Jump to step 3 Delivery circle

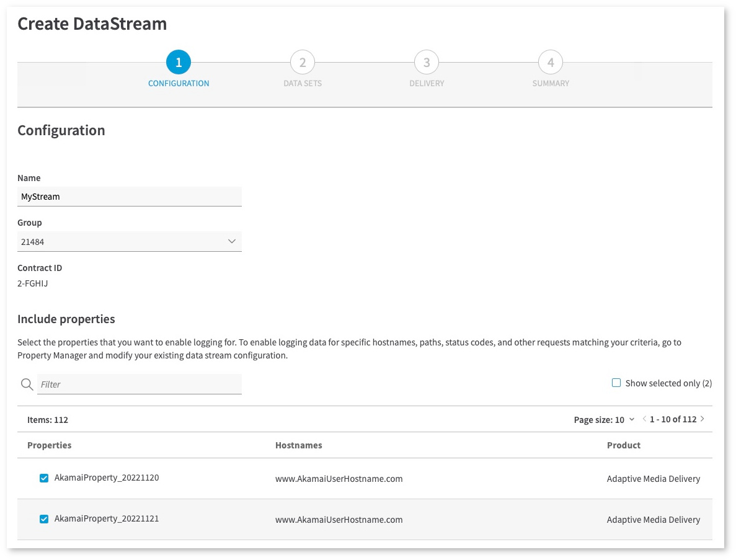[x=427, y=62]
